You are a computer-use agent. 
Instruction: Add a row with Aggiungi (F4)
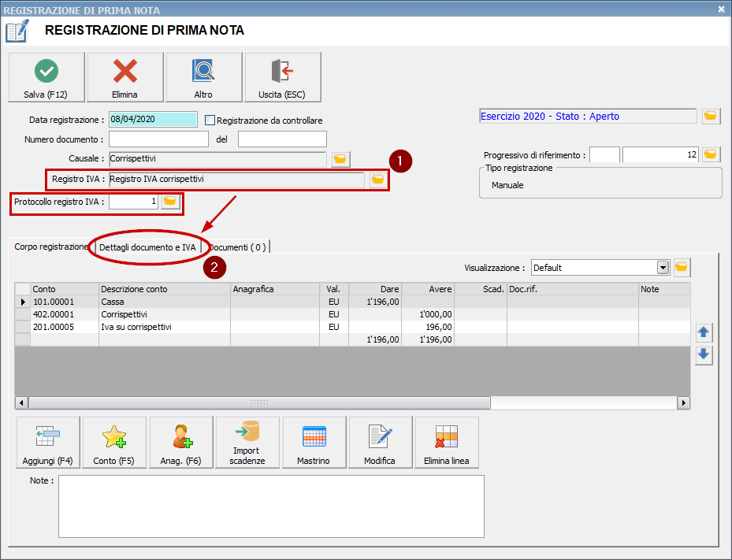tap(48, 443)
